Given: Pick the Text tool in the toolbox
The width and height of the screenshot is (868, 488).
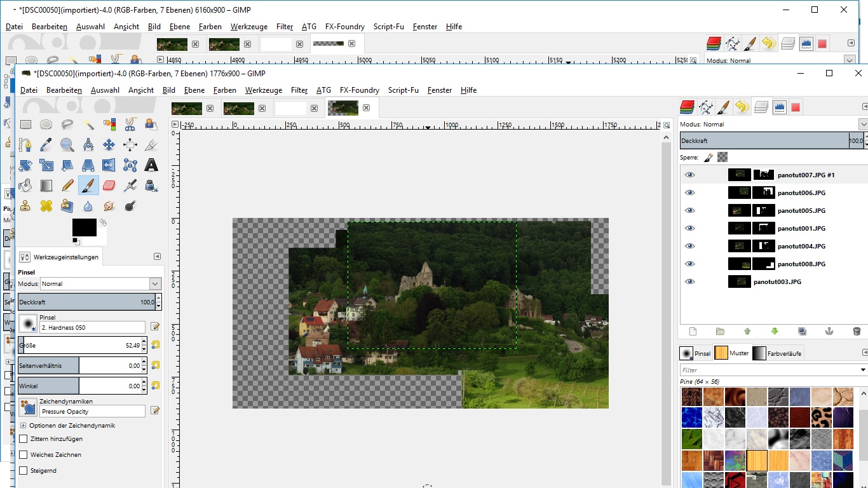Looking at the screenshot, I should (151, 165).
